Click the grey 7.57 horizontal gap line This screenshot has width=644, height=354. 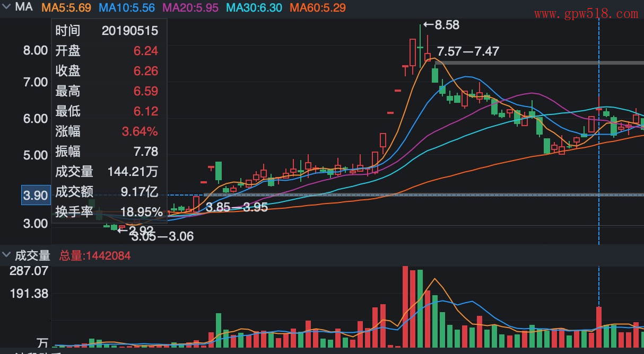coord(530,63)
